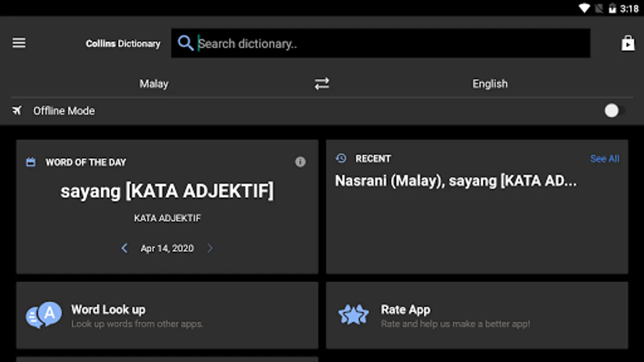Open the Word Look up card
This screenshot has height=362, width=644.
[167, 315]
